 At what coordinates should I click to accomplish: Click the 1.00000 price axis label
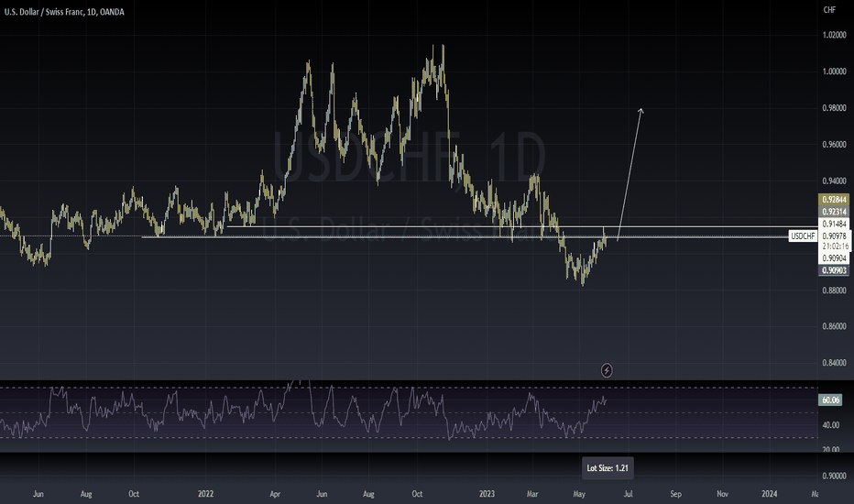point(834,71)
